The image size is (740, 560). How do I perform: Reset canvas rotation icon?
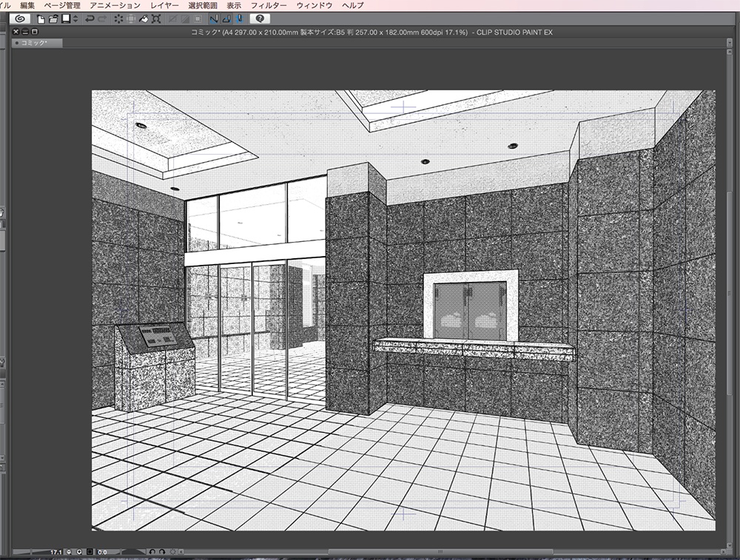pos(172,552)
